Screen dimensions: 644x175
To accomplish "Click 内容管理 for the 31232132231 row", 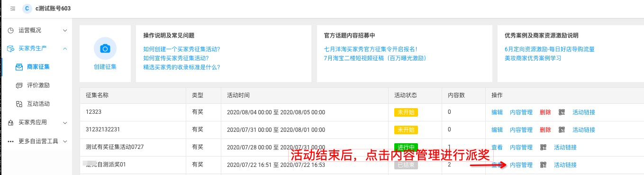I will pos(521,129).
